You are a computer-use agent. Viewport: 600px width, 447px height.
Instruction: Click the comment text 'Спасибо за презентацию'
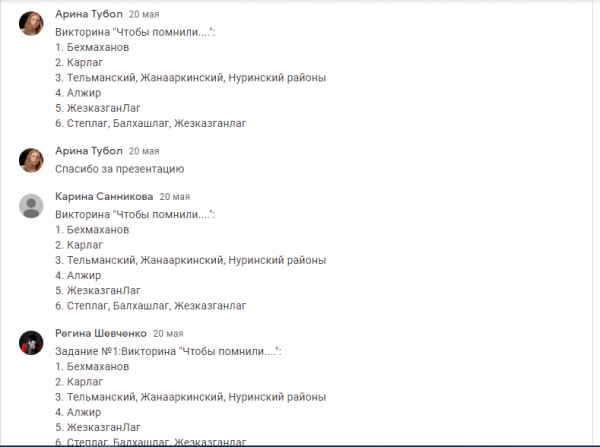pos(119,169)
